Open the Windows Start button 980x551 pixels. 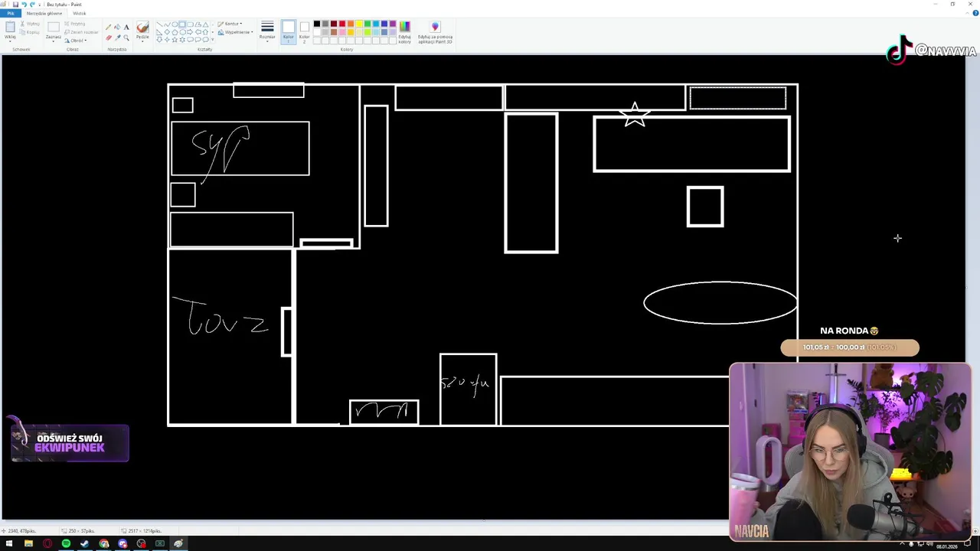tap(9, 543)
